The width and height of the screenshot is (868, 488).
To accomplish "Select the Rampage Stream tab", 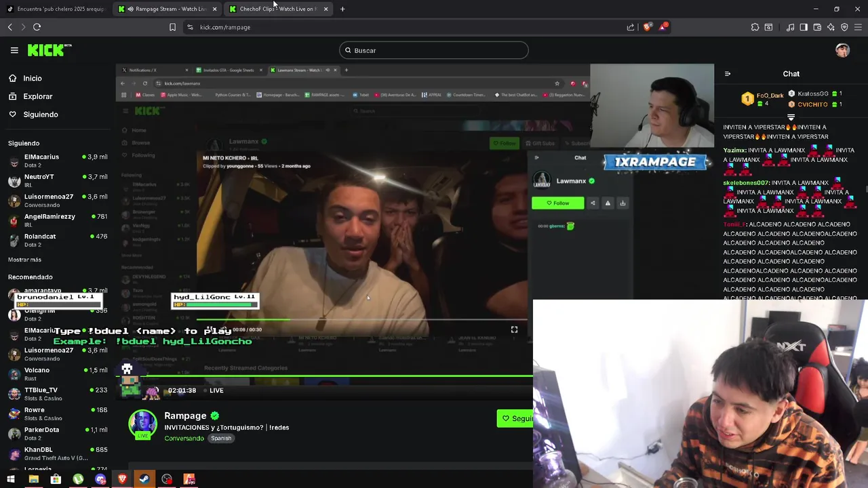I will click(166, 9).
